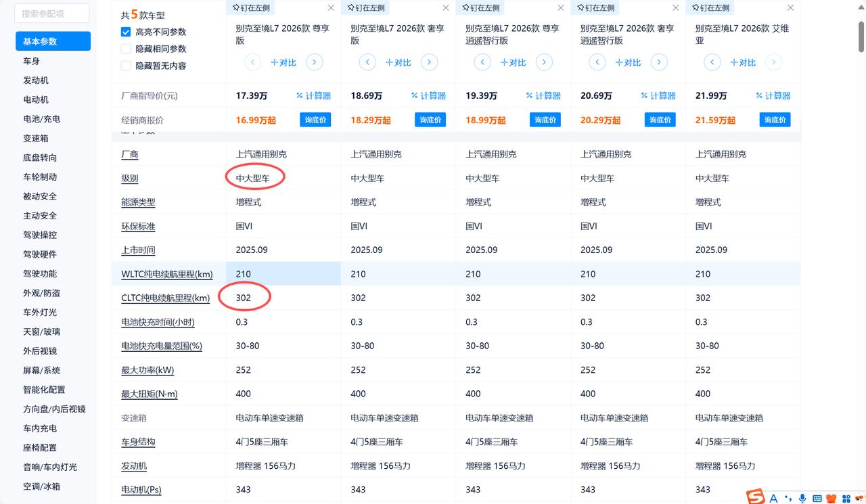Screen dimensions: 866x504
Task: Move the 18.69万 model column right
Action: [x=429, y=63]
